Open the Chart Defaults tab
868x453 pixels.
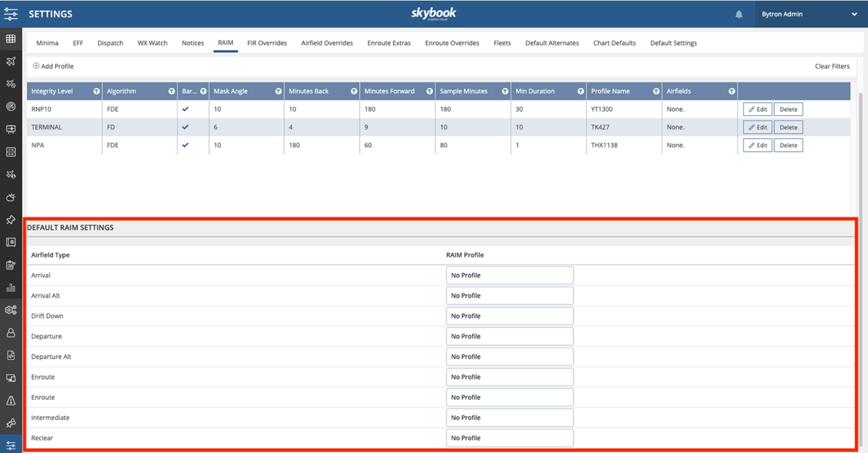[x=614, y=43]
